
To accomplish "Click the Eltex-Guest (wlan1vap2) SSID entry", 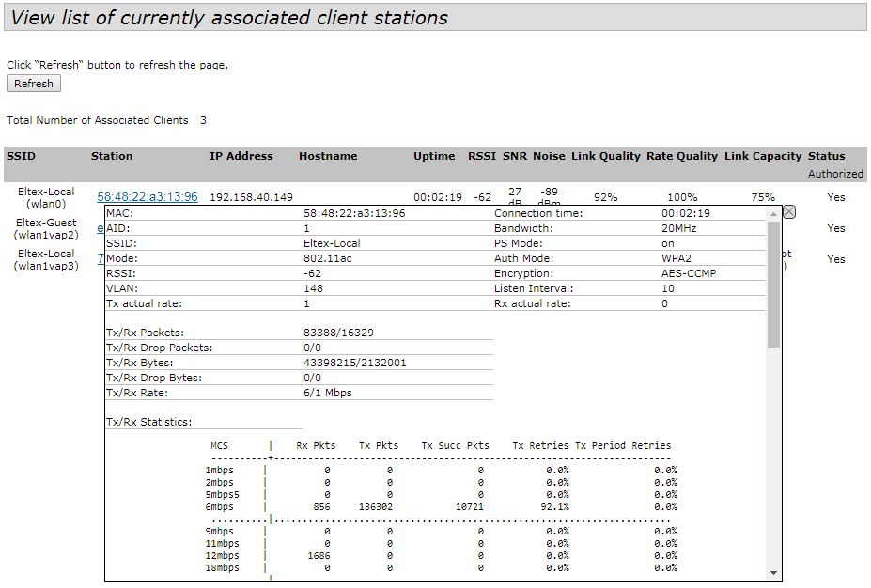I will click(46, 228).
